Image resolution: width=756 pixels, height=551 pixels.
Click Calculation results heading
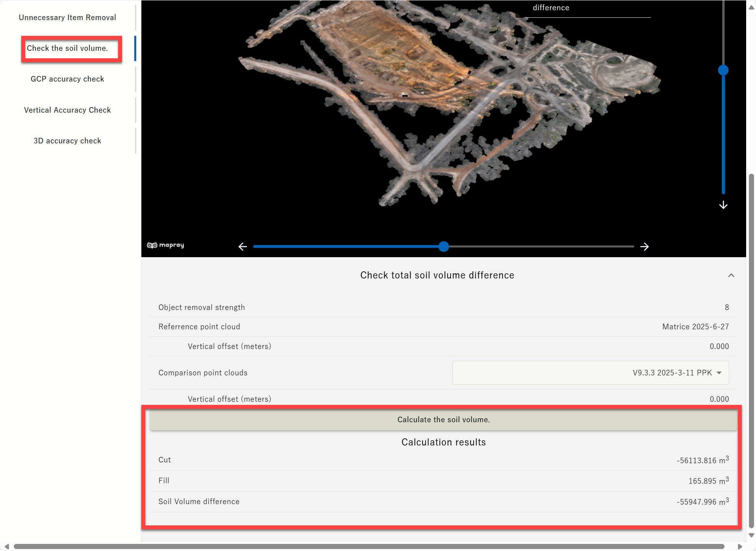[443, 442]
